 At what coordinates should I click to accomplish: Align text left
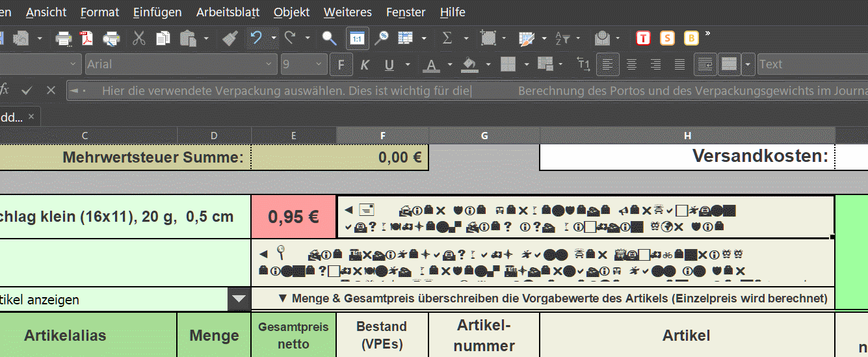click(607, 64)
